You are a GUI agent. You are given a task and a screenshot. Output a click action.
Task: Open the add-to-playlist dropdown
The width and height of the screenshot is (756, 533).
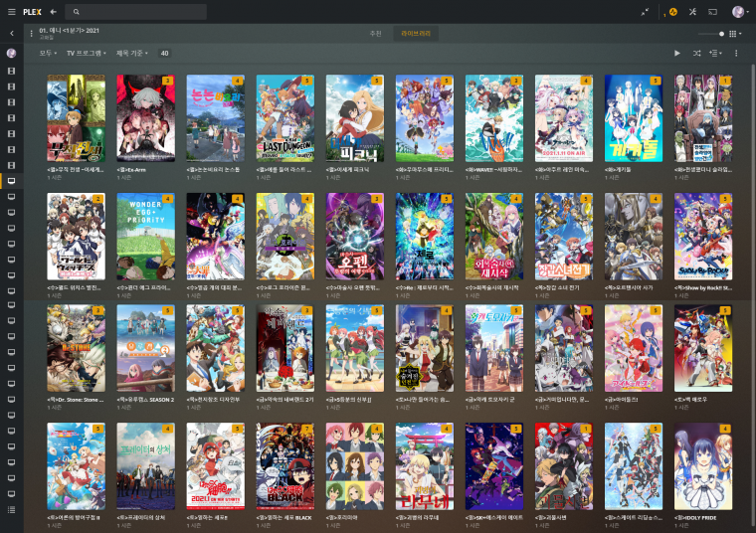(x=715, y=53)
